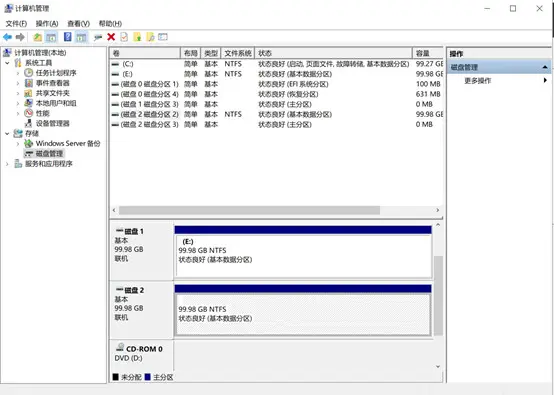
Task: Open the 帮助(H) menu
Action: click(110, 24)
